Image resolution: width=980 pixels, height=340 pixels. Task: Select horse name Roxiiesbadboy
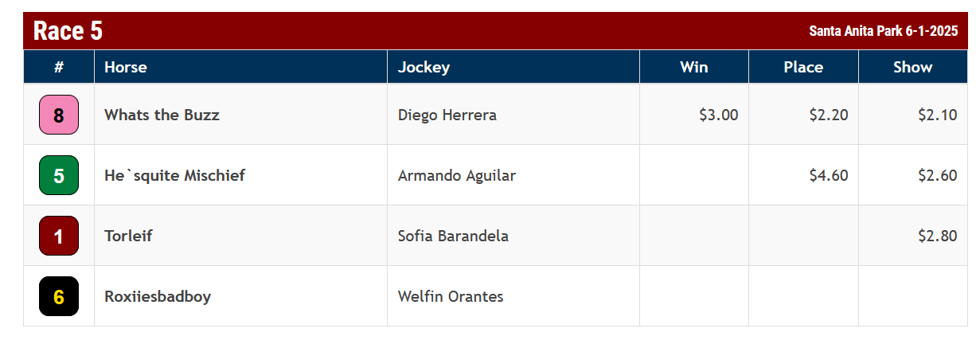coord(158,296)
